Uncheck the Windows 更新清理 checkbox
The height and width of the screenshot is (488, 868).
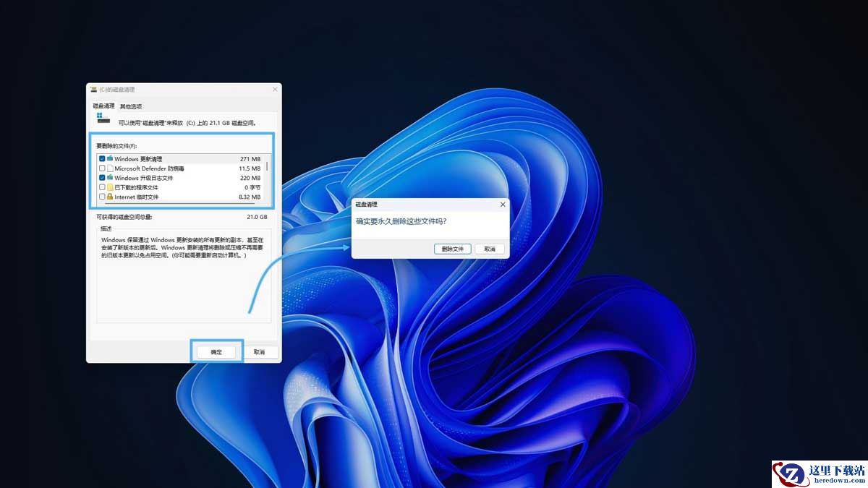point(102,158)
